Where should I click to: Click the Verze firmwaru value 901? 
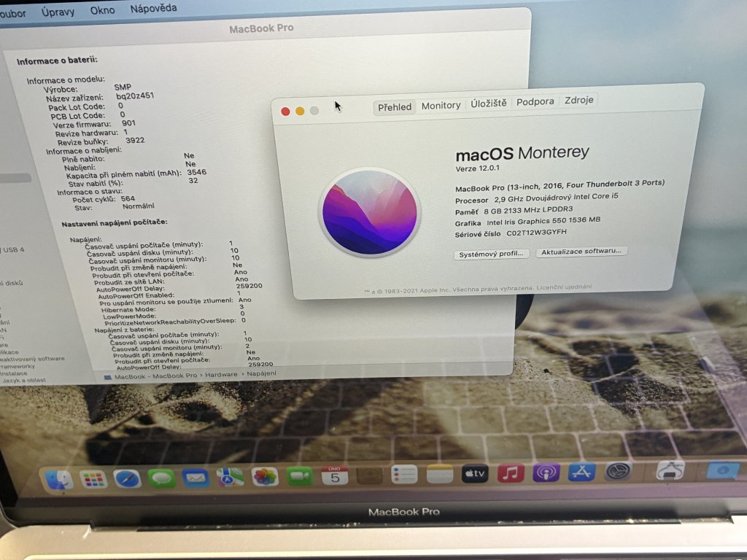[x=128, y=122]
